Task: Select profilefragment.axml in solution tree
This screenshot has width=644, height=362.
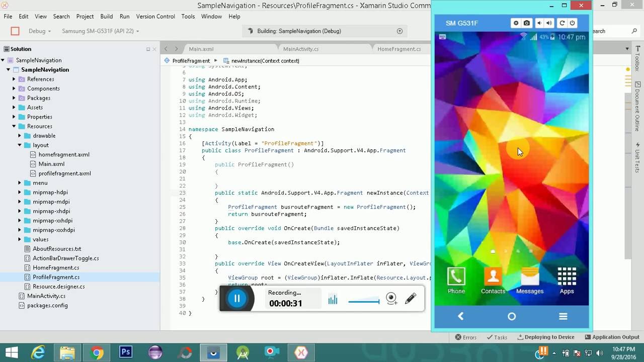Action: pos(65,173)
